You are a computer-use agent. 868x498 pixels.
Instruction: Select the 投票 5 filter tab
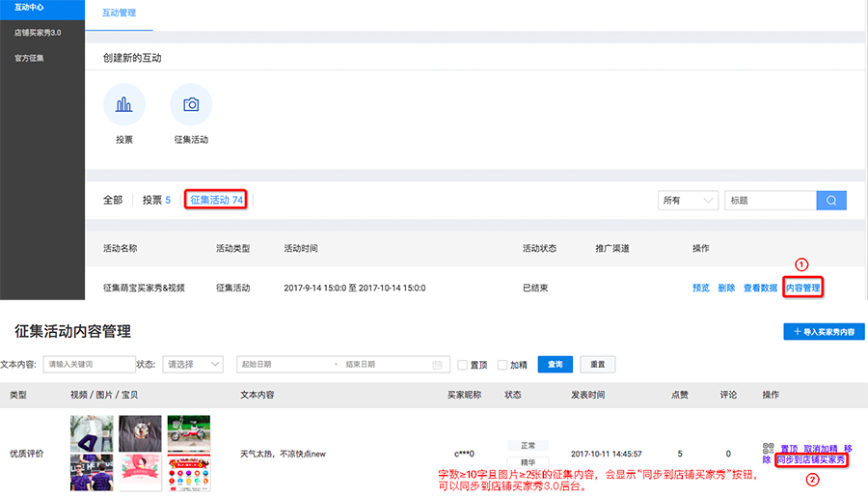click(156, 200)
